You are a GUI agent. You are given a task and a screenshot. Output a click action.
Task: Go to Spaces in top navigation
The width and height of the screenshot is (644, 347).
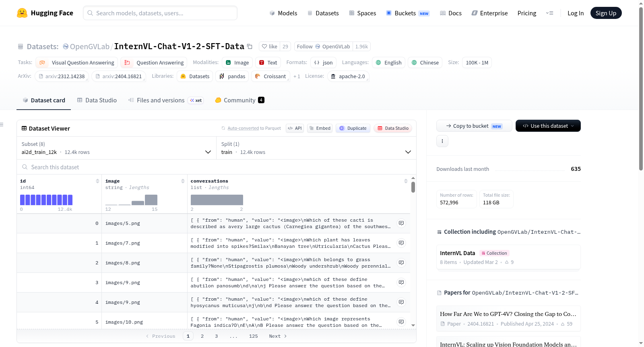362,13
